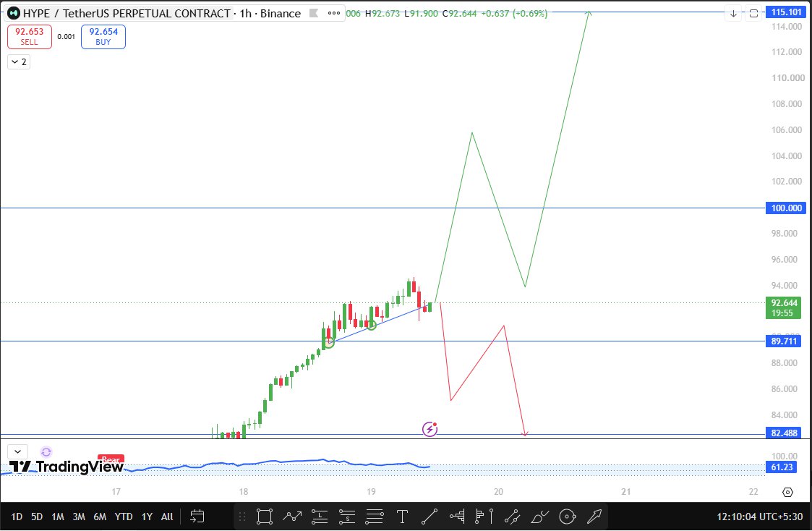Collapse the indicator legend showing 2
The image size is (812, 531).
pyautogui.click(x=19, y=61)
